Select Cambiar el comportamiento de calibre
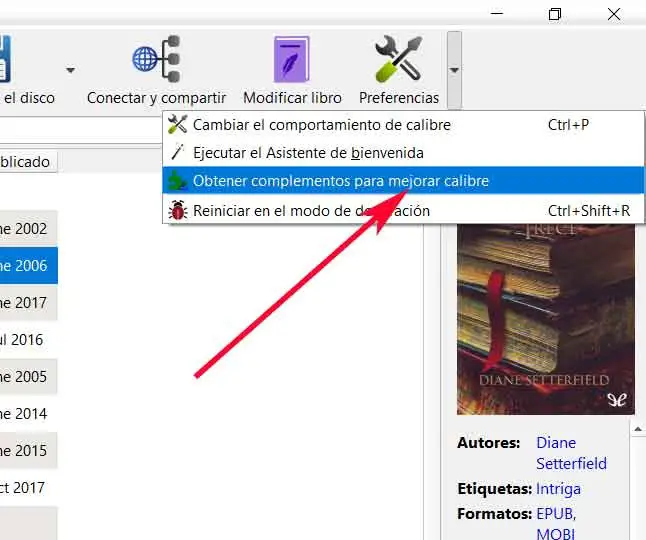The height and width of the screenshot is (540, 646). (403, 124)
